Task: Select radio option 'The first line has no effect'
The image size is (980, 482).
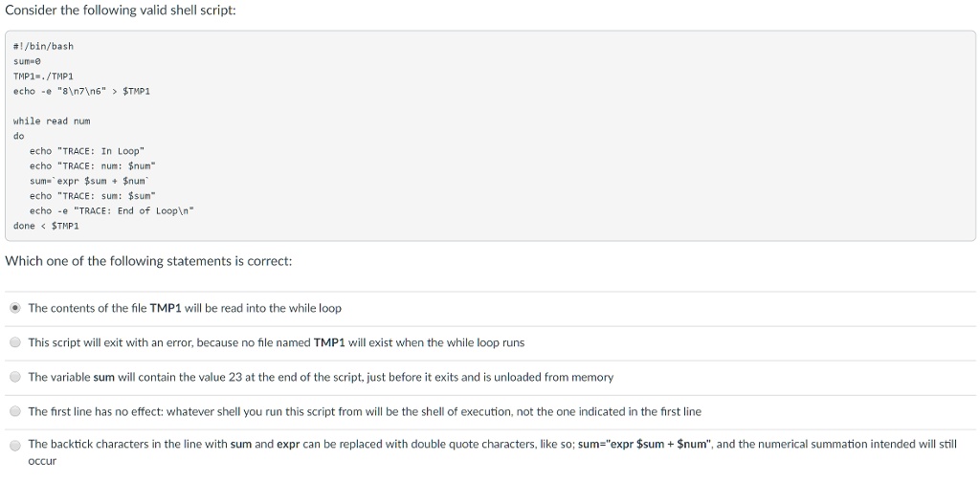Action: (15, 411)
